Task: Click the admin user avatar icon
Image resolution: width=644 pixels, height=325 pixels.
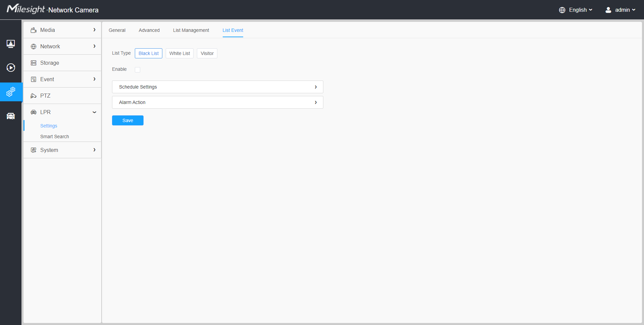Action: coord(608,10)
